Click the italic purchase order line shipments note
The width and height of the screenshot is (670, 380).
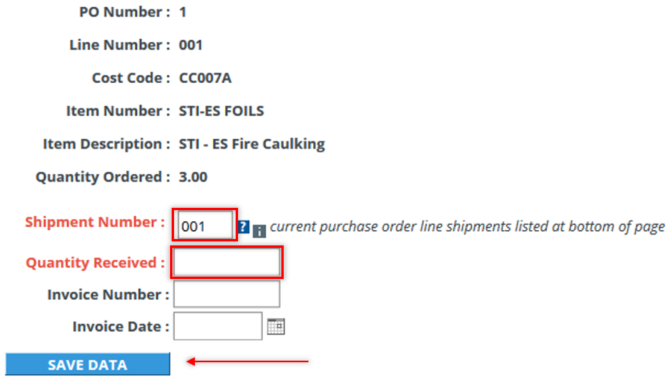[x=467, y=227]
